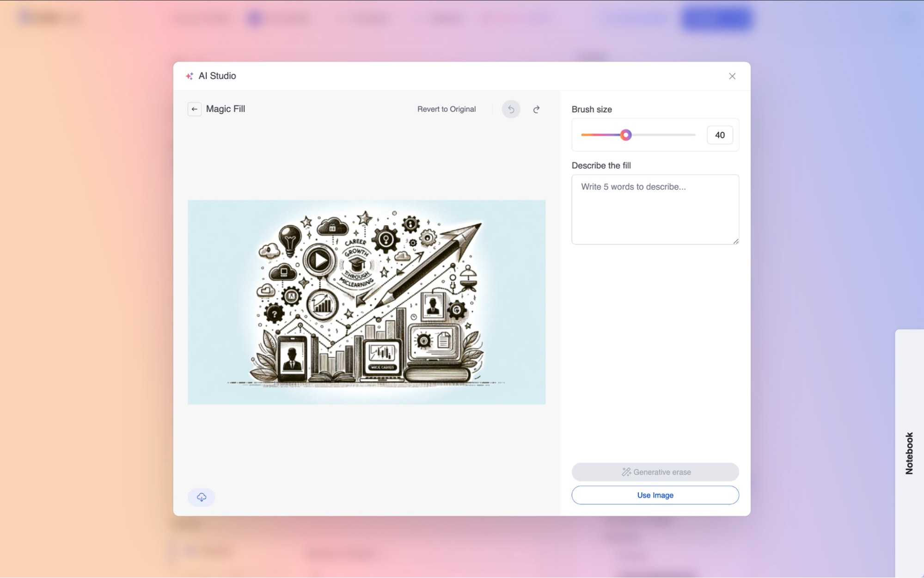Select the career growth illustration thumbnail
Screen dimensions: 924x578
(x=366, y=301)
